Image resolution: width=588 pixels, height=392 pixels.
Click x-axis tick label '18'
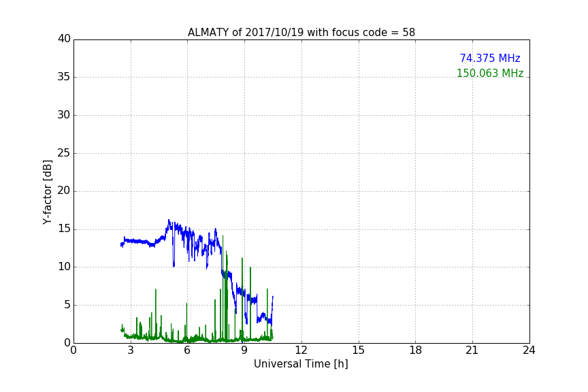click(416, 350)
